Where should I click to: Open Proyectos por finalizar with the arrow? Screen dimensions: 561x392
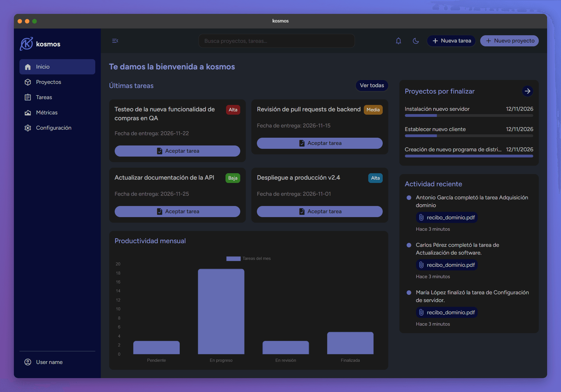527,91
